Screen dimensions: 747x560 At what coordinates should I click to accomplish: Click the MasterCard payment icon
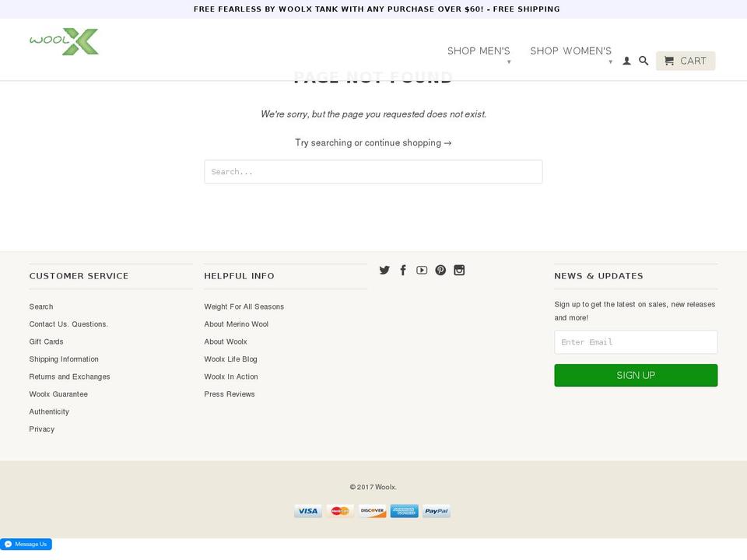[x=340, y=511]
